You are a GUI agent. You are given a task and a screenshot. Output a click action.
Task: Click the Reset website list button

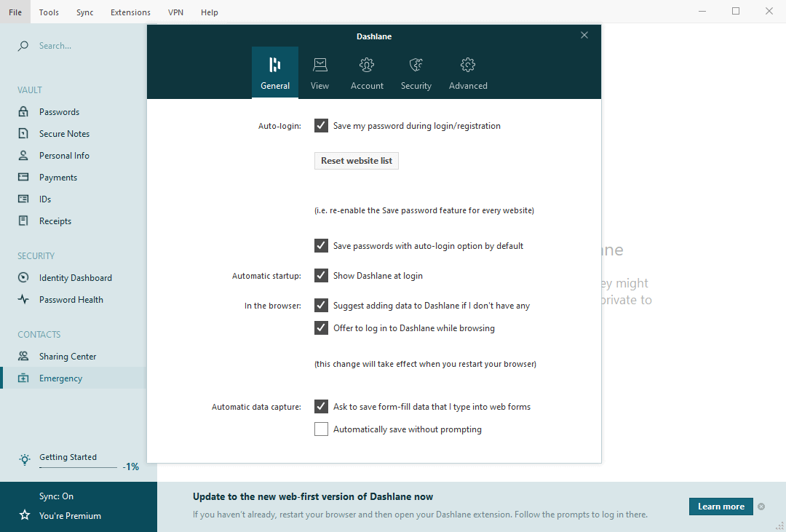point(357,160)
